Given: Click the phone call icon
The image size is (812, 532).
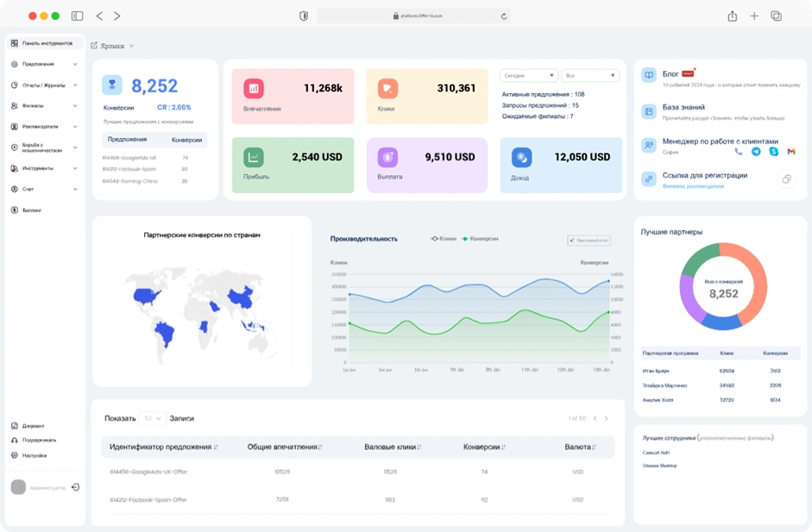Looking at the screenshot, I should tap(739, 152).
